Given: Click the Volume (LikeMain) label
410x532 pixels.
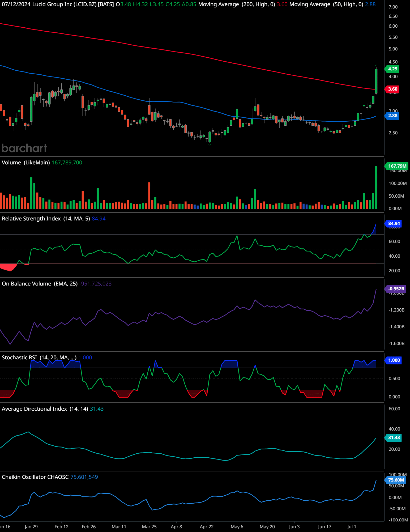Looking at the screenshot, I should point(26,163).
